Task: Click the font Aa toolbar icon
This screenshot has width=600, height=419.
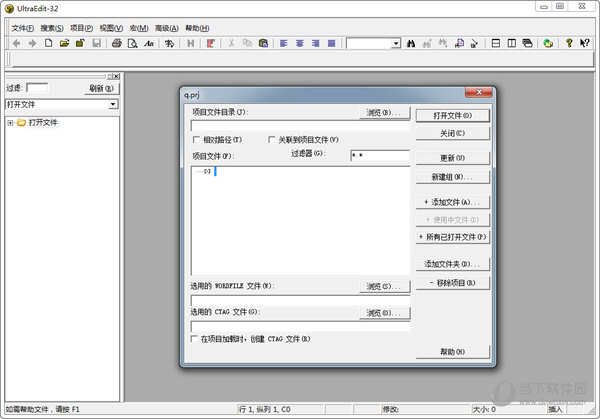Action: pos(148,43)
